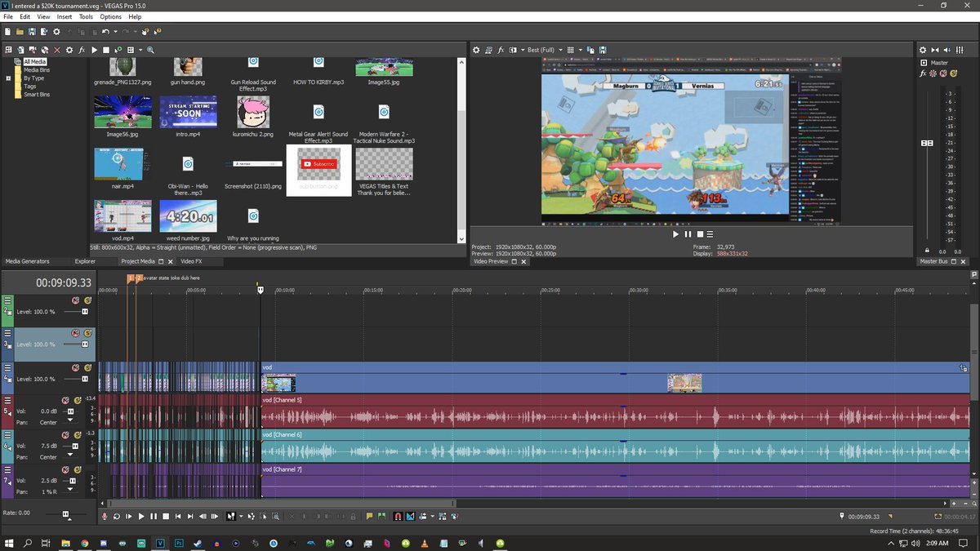Remove selected media with red X
The image size is (980, 551).
(57, 50)
